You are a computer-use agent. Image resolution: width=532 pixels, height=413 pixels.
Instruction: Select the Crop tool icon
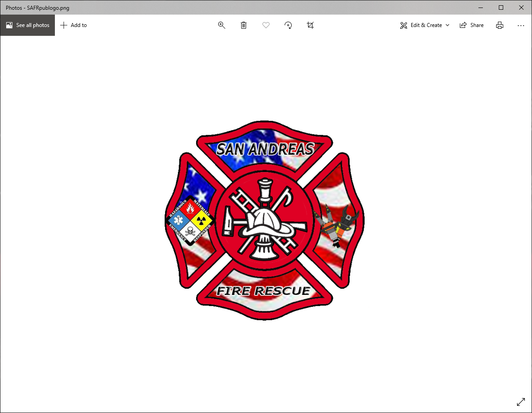click(310, 25)
